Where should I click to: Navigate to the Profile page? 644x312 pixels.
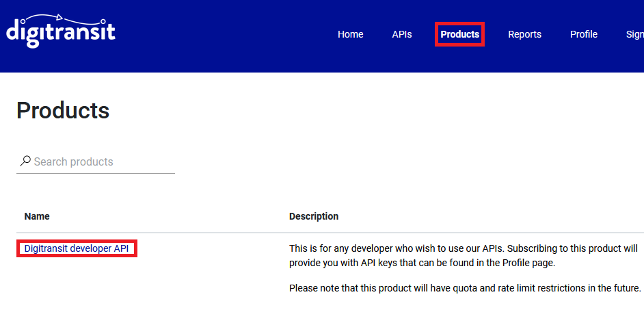coord(584,34)
